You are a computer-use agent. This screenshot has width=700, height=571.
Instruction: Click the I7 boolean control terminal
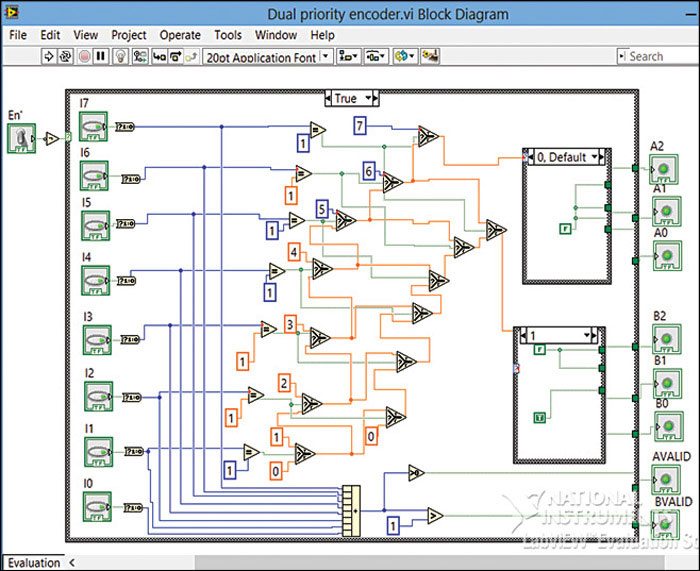tap(94, 126)
